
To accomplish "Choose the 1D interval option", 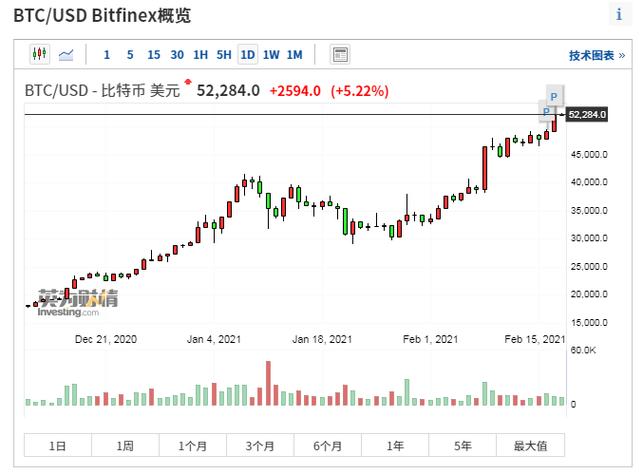I will pyautogui.click(x=247, y=55).
